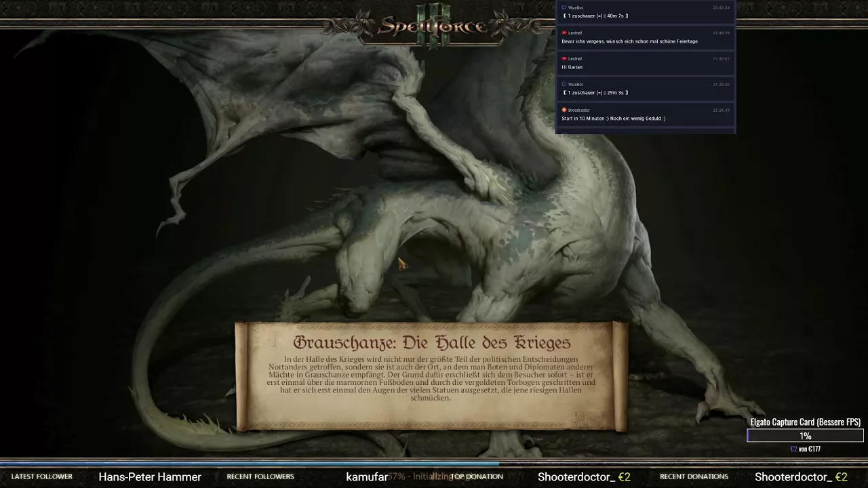Click the chat message '1 zuschauer (=) 40m 7s'
The height and width of the screenshot is (488, 868).
tap(595, 16)
